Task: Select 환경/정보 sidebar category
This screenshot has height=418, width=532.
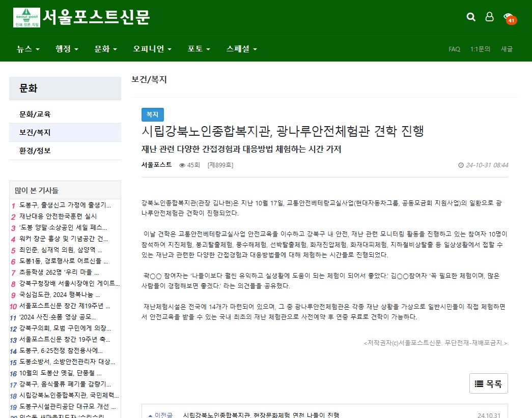Action: tap(35, 151)
